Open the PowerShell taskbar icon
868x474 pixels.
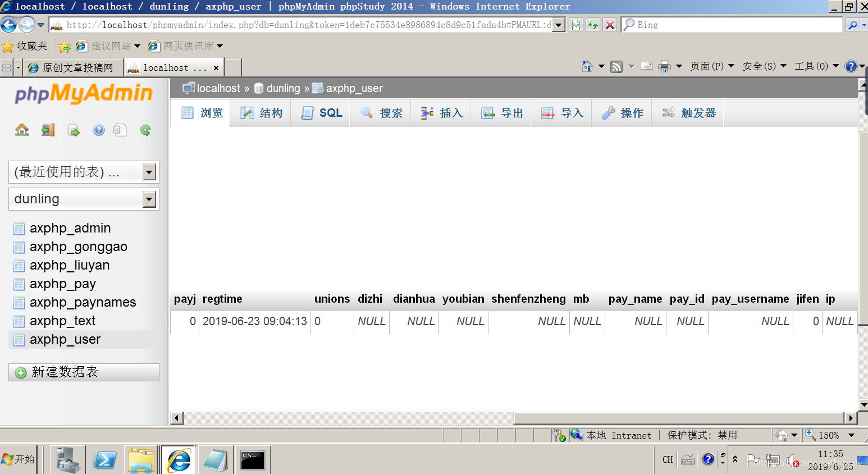pyautogui.click(x=105, y=460)
